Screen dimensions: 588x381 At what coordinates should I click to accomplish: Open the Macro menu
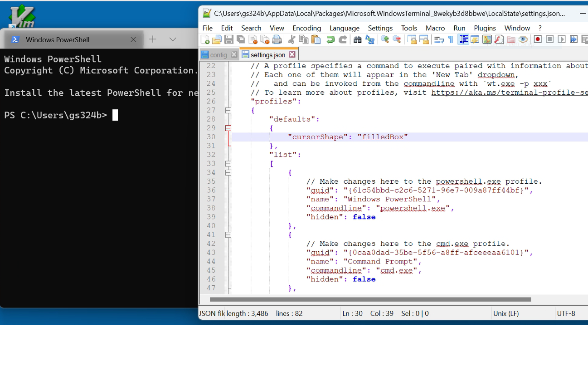click(x=435, y=28)
